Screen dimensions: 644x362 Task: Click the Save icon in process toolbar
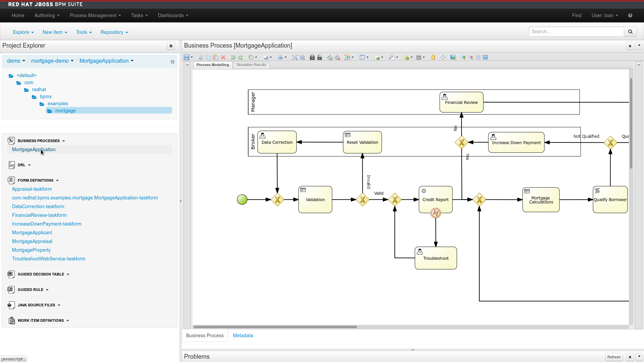[x=186, y=57]
